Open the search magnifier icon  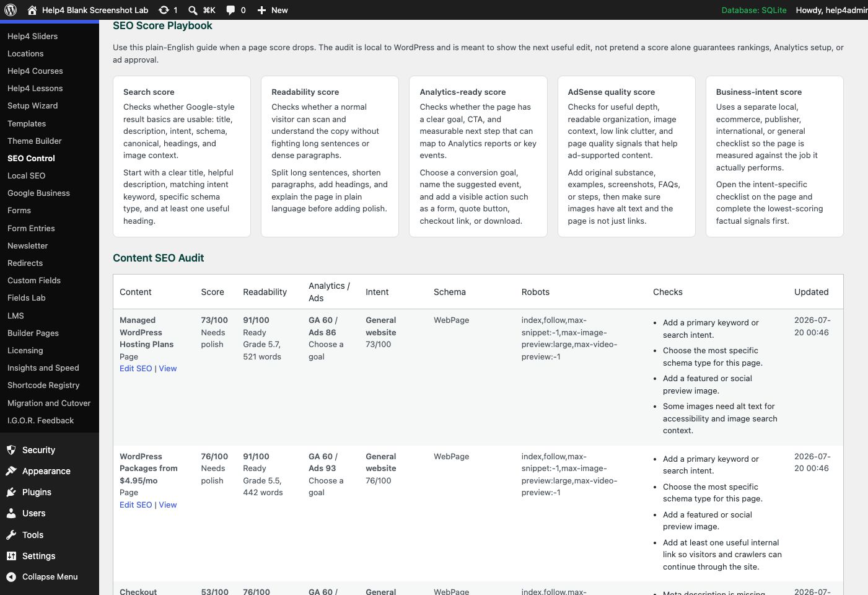tap(193, 10)
